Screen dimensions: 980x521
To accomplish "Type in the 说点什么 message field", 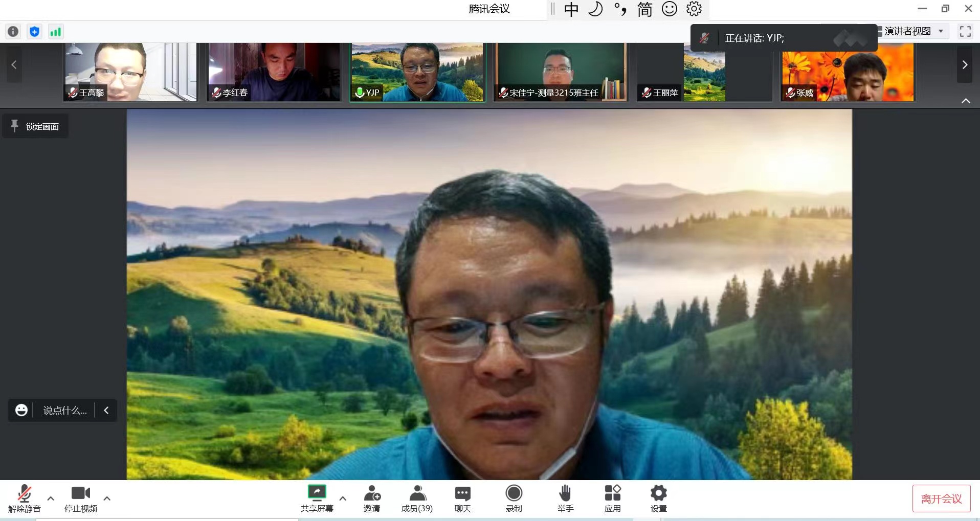I will pos(65,411).
